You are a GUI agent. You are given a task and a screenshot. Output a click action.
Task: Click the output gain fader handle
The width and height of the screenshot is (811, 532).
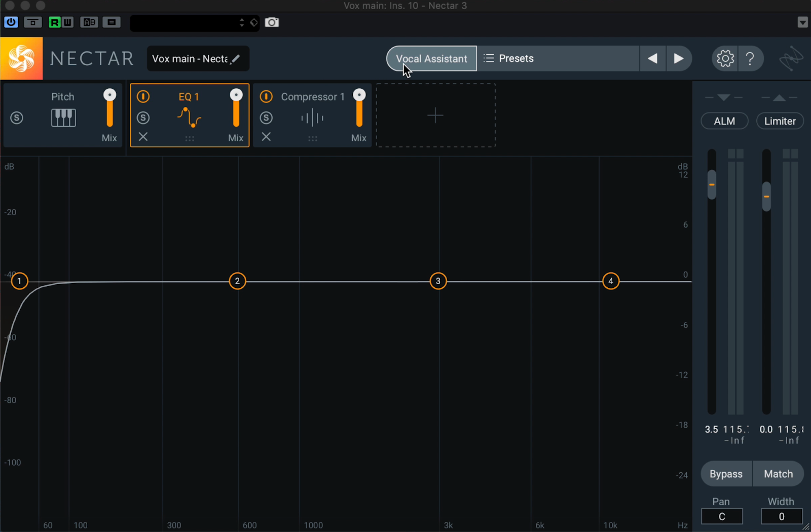tap(766, 196)
